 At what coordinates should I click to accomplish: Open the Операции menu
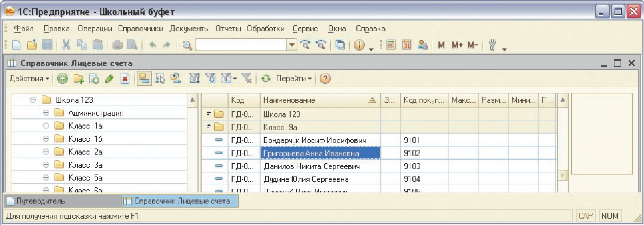[x=95, y=29]
